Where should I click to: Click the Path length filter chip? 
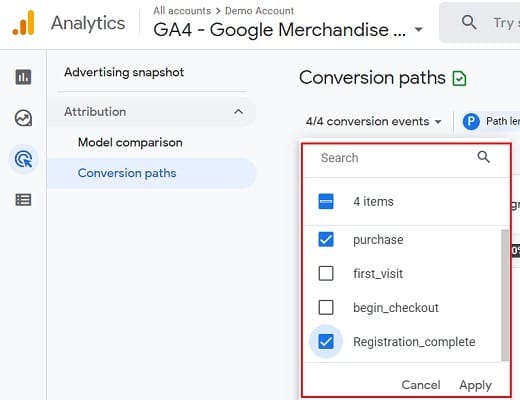pos(491,121)
